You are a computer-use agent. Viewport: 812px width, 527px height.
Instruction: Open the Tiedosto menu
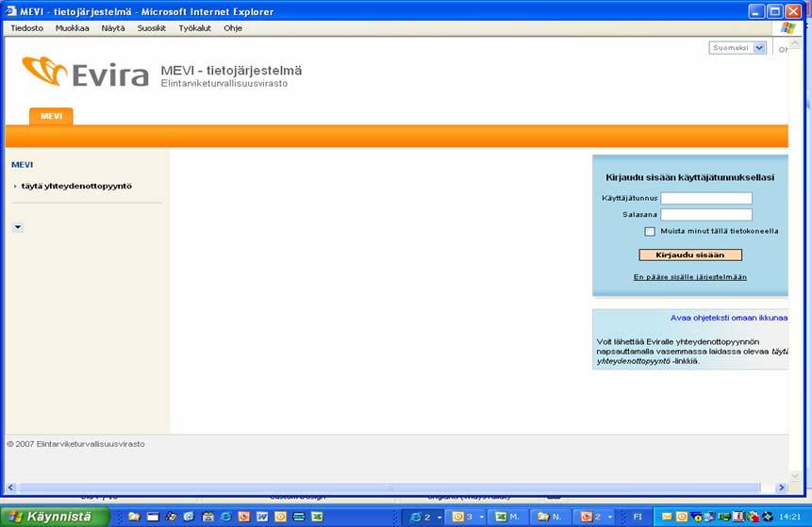click(27, 28)
